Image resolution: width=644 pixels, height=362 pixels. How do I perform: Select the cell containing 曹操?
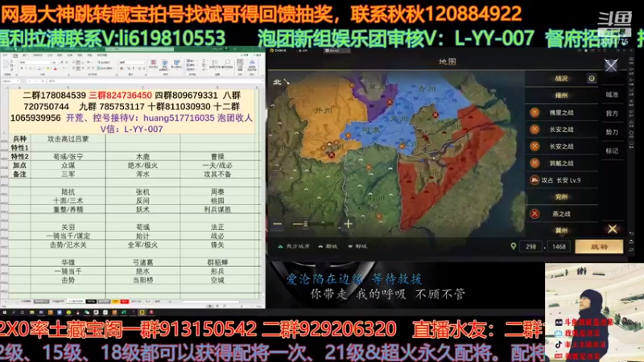pyautogui.click(x=217, y=157)
